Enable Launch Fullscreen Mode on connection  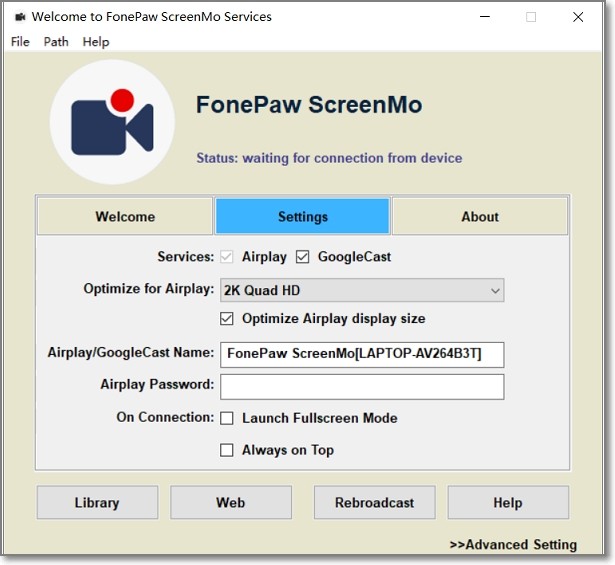click(x=226, y=418)
